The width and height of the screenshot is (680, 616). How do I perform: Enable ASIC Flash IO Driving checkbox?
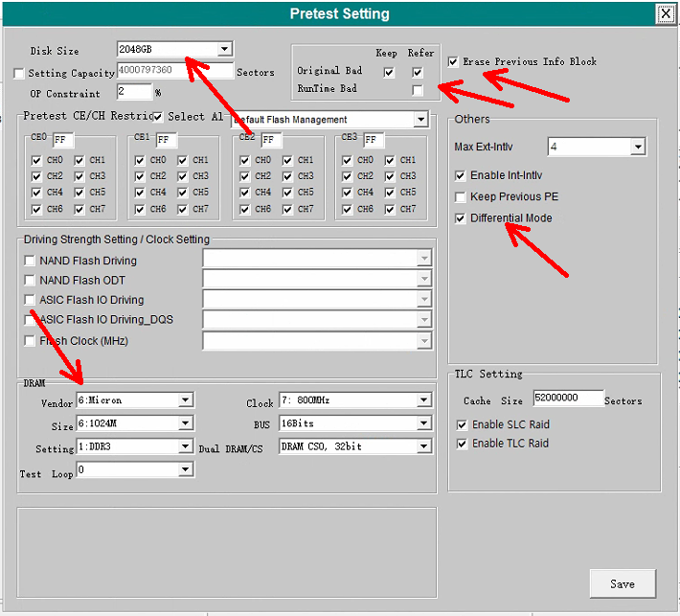(x=30, y=300)
